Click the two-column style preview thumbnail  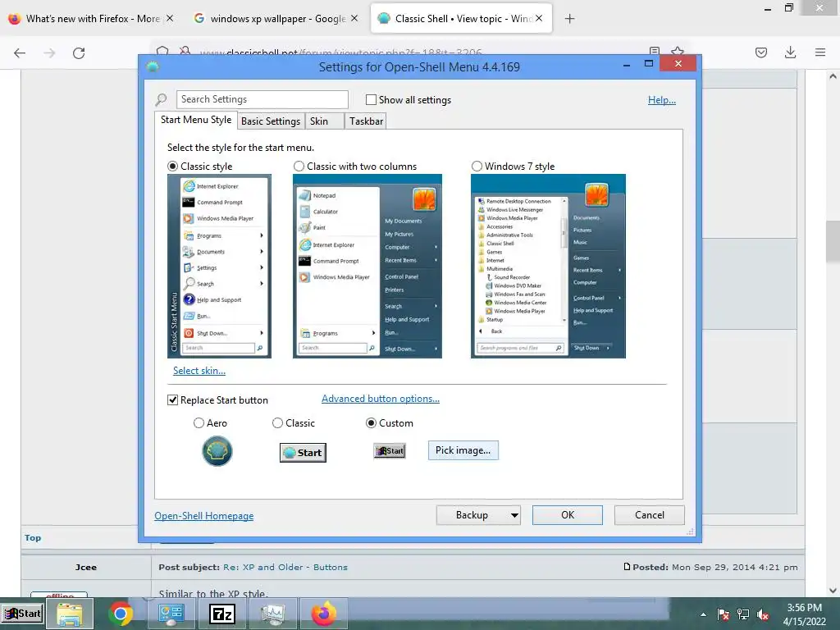367,266
